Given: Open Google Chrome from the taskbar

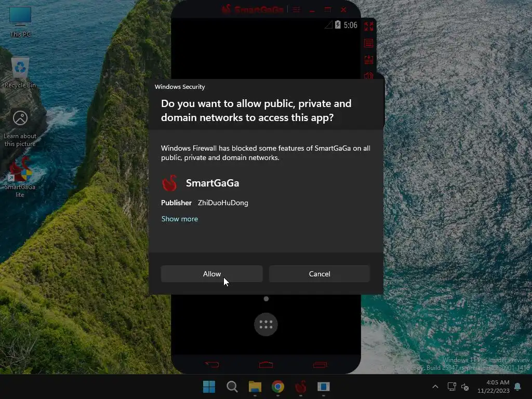Looking at the screenshot, I should coord(278,387).
